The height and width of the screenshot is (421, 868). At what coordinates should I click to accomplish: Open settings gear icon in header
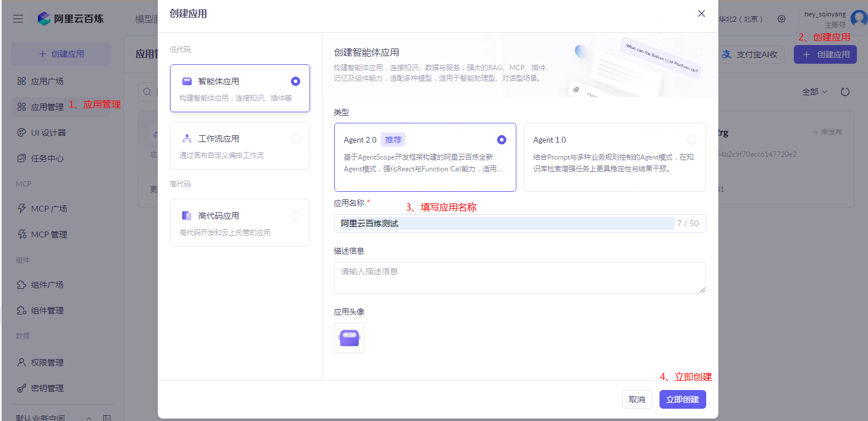(x=782, y=19)
